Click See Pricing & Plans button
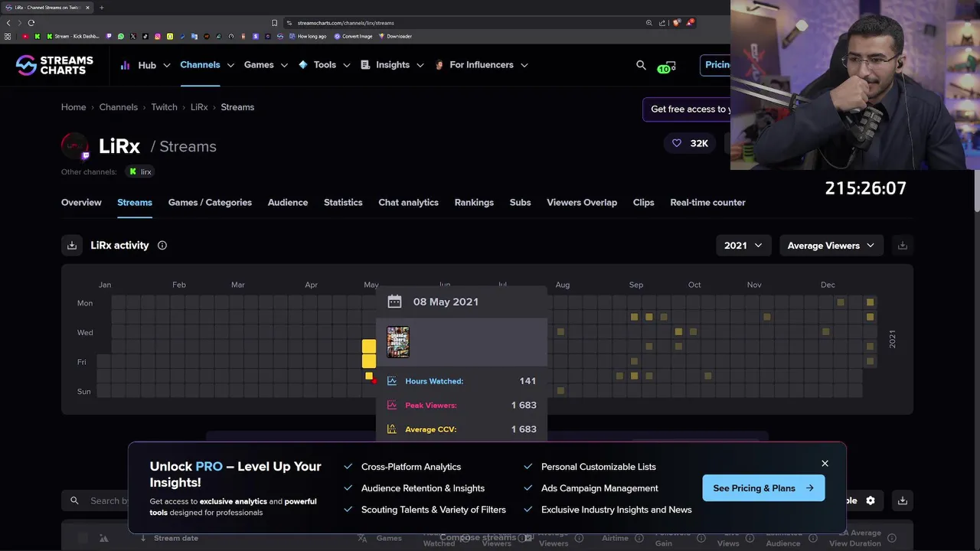This screenshot has width=980, height=551. point(763,488)
